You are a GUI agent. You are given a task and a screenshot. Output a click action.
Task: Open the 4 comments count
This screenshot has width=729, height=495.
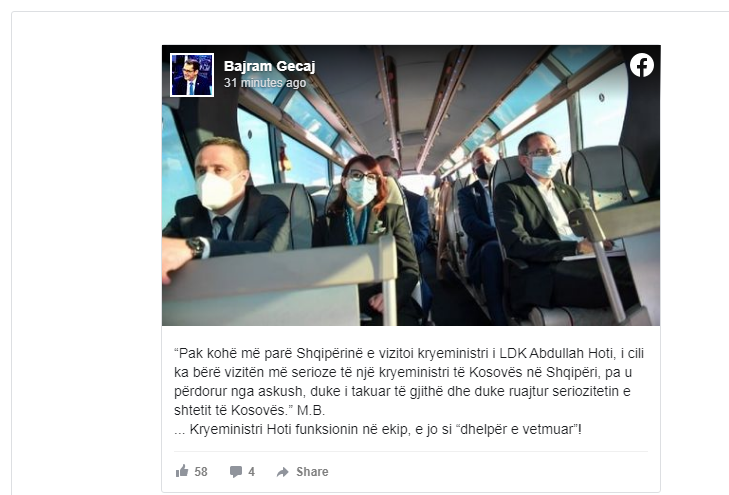tap(252, 472)
